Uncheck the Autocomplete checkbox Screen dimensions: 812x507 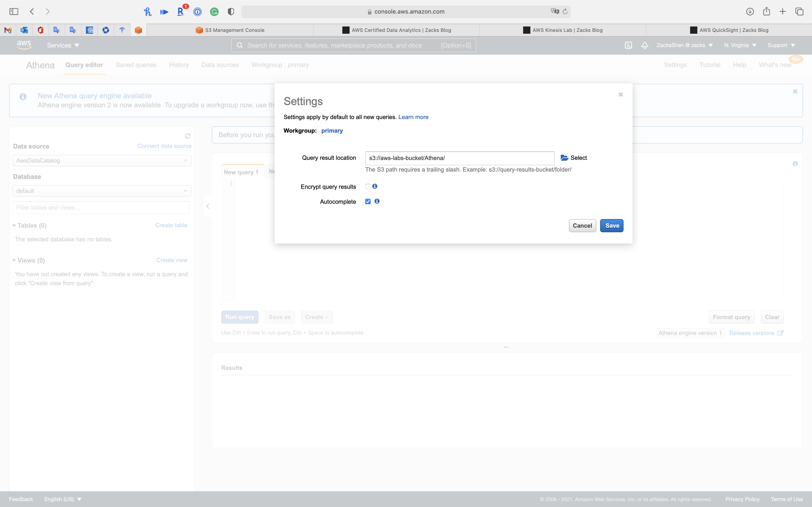point(368,201)
